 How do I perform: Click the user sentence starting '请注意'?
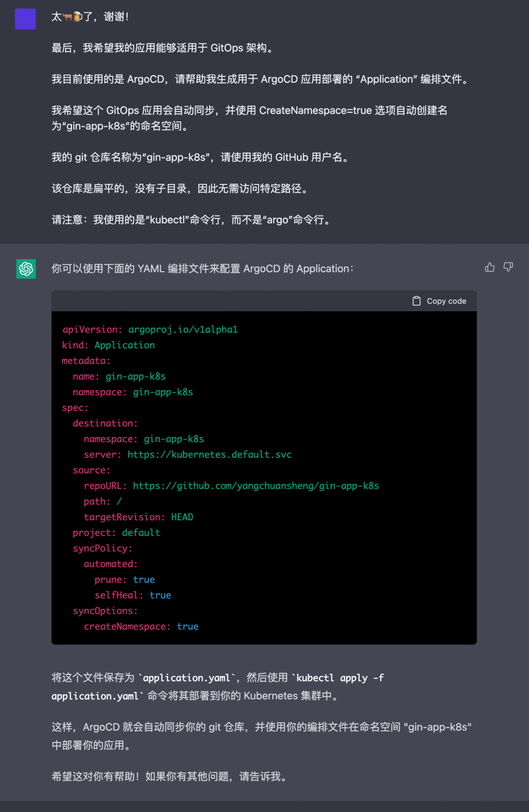pos(191,220)
